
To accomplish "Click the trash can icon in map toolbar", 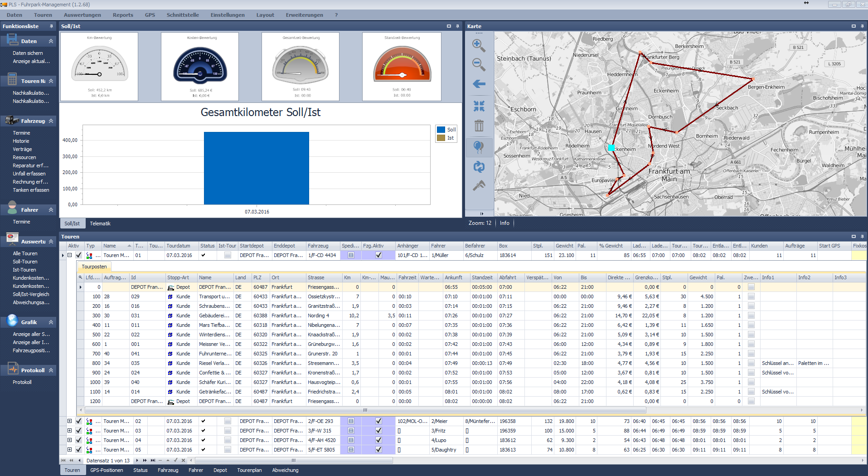I will [479, 126].
